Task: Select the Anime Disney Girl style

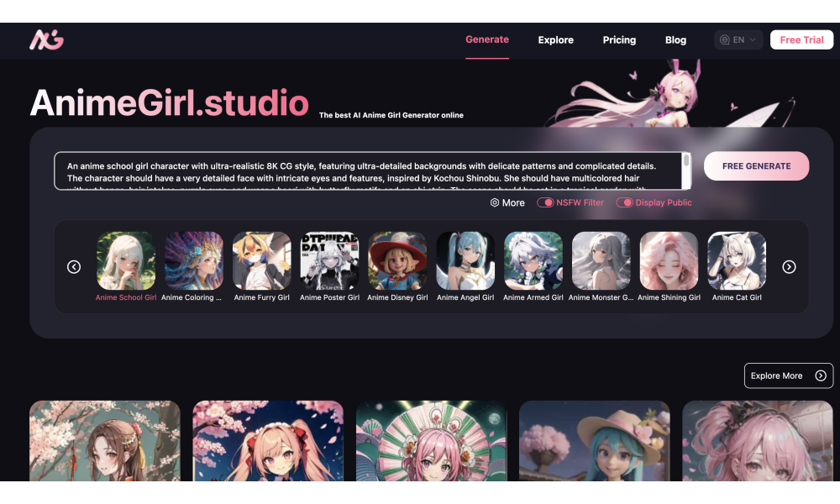Action: click(397, 267)
